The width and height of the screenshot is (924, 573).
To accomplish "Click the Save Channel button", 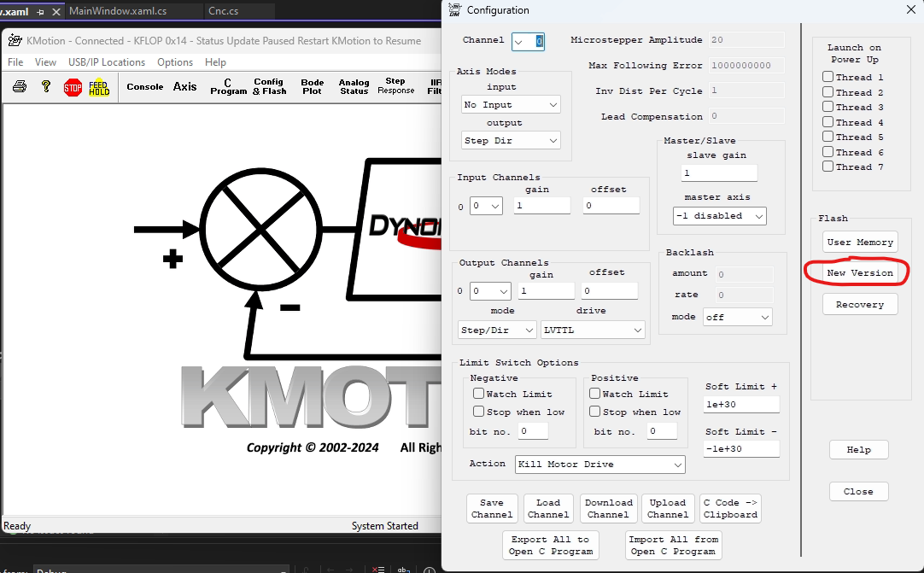I will coord(492,508).
